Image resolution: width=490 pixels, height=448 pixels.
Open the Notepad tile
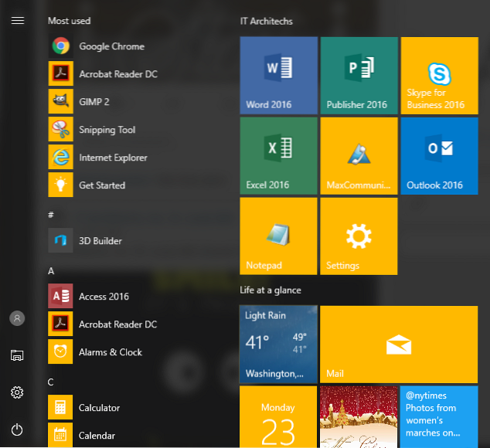(x=278, y=236)
